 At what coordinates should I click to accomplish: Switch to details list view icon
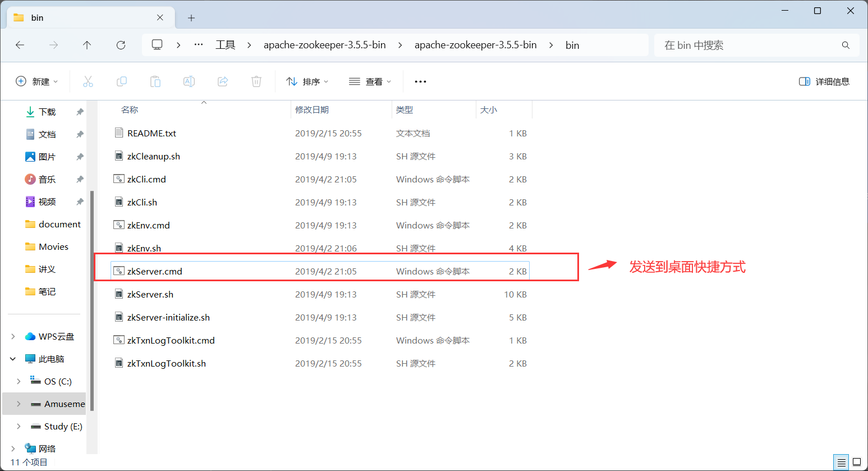click(842, 463)
